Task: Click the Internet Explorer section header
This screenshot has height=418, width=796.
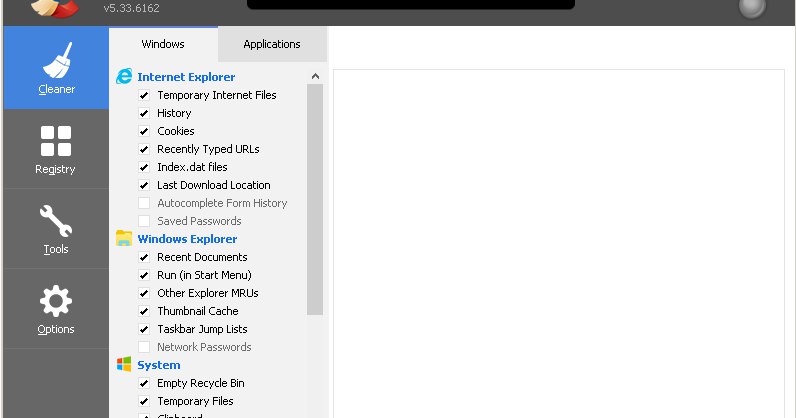Action: [x=186, y=77]
